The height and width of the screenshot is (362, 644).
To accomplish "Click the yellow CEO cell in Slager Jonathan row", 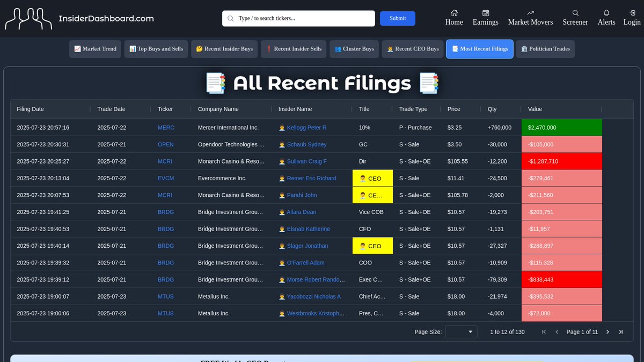I will click(x=372, y=246).
